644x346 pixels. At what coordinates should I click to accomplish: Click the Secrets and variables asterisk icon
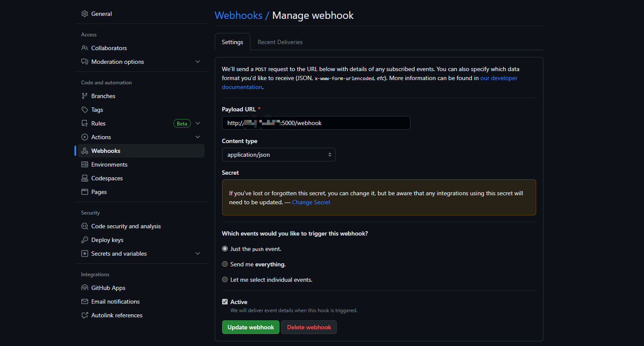coord(85,254)
